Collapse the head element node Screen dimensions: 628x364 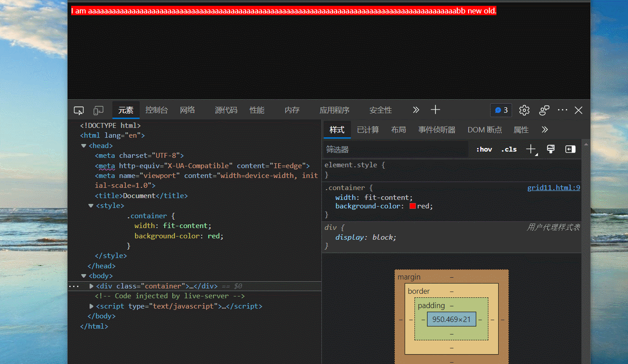click(x=84, y=146)
